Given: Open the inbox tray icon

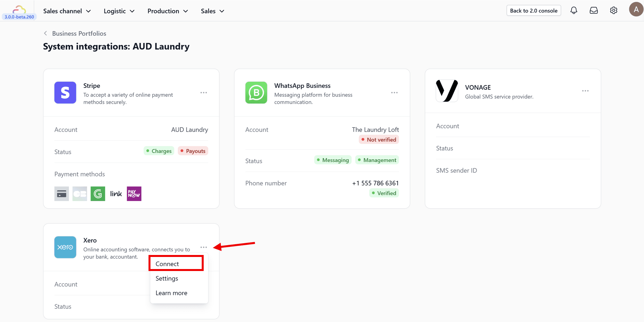Looking at the screenshot, I should pyautogui.click(x=593, y=10).
